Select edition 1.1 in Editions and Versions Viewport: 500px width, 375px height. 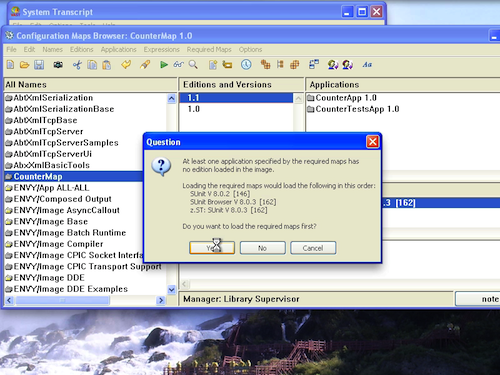[x=236, y=98]
